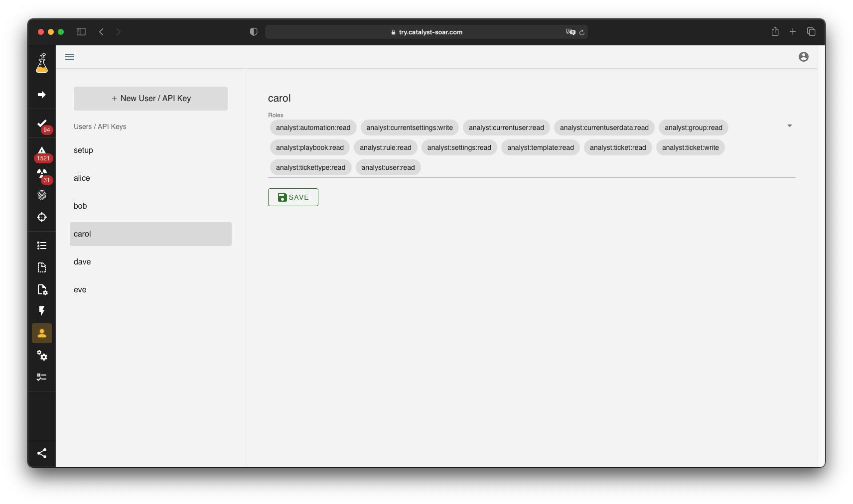Viewport: 853px width, 504px height.
Task: Open the lightning bolt automations icon
Action: [42, 311]
